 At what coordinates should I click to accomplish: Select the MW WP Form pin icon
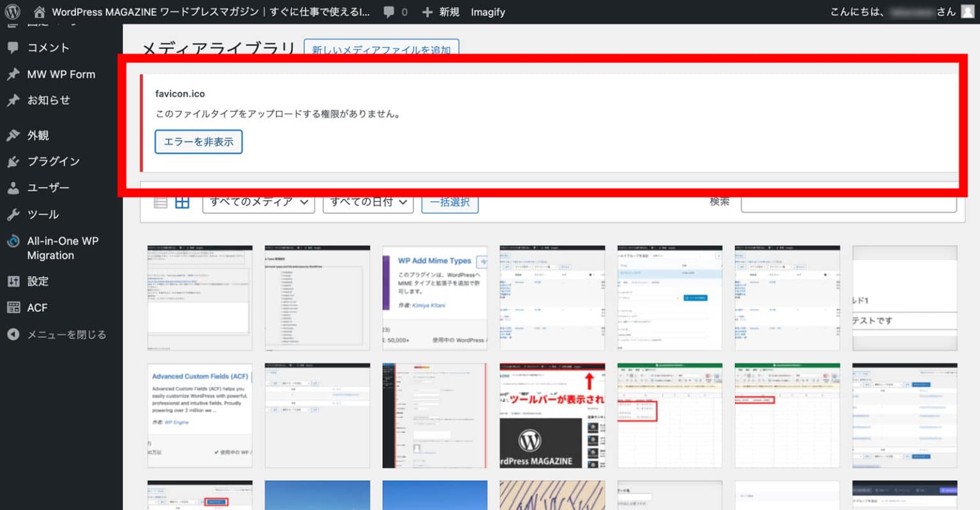pyautogui.click(x=13, y=74)
